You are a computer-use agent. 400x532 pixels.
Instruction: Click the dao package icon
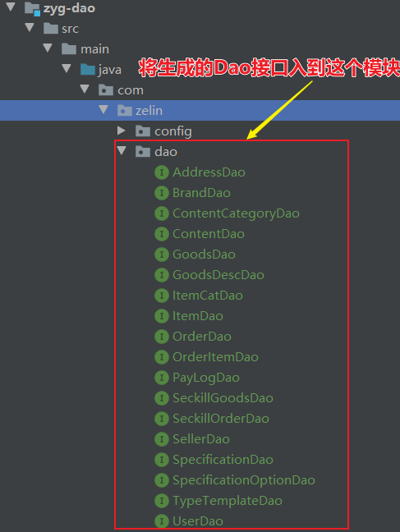click(x=143, y=151)
